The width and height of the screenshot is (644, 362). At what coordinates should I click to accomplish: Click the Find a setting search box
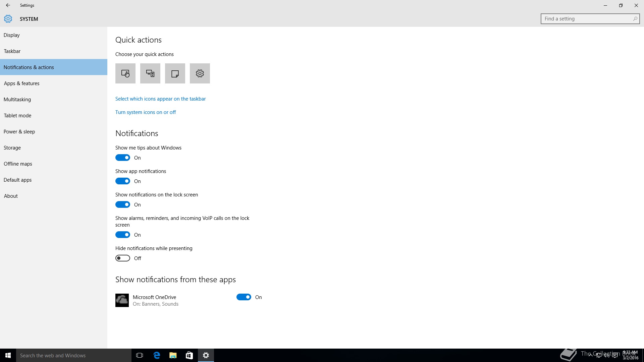(587, 19)
